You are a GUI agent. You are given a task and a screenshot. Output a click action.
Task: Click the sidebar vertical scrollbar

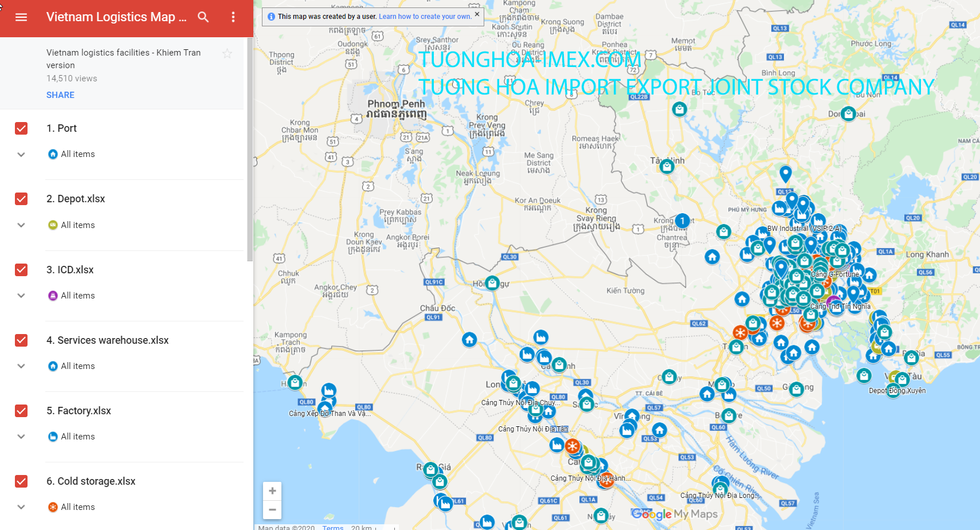(250, 149)
